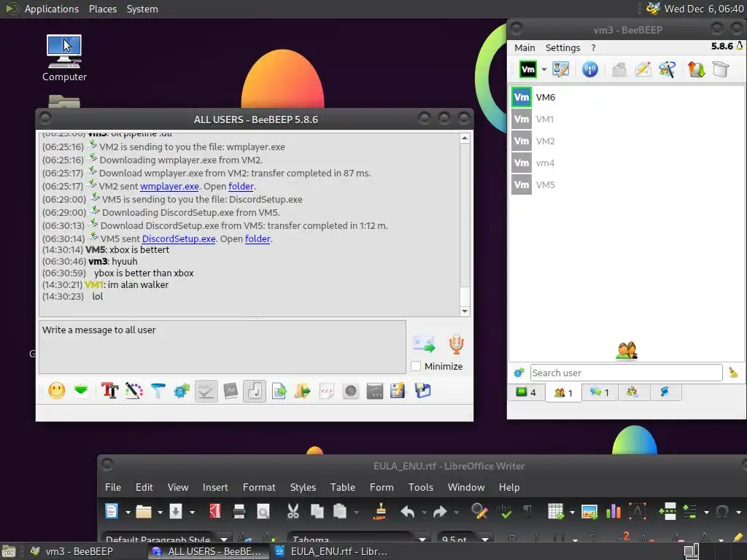Click the Undo arrow in Writer
747x560 pixels.
(x=407, y=512)
